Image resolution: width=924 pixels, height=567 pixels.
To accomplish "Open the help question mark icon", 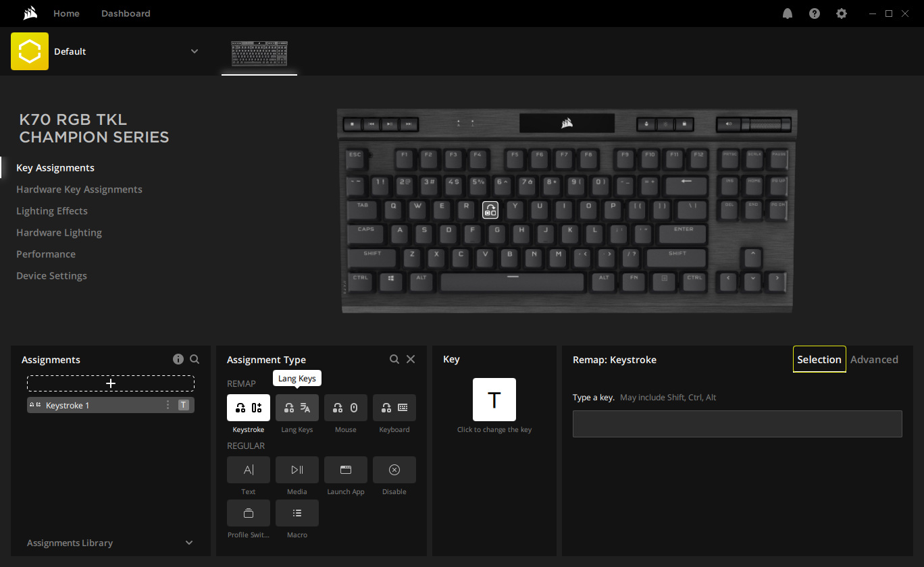I will 815,13.
